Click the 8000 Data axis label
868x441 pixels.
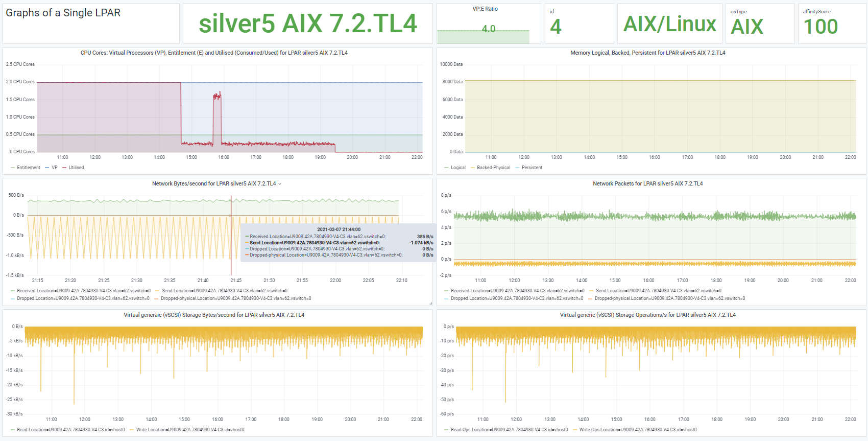pos(452,82)
